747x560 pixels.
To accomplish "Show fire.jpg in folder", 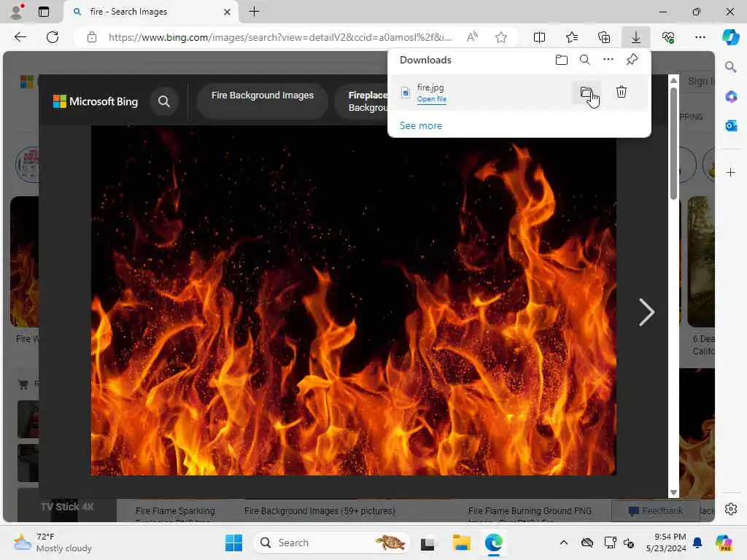I will click(586, 92).
